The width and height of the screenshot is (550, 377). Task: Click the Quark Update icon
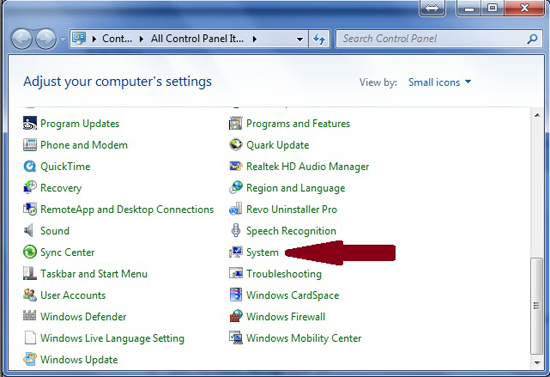point(236,145)
